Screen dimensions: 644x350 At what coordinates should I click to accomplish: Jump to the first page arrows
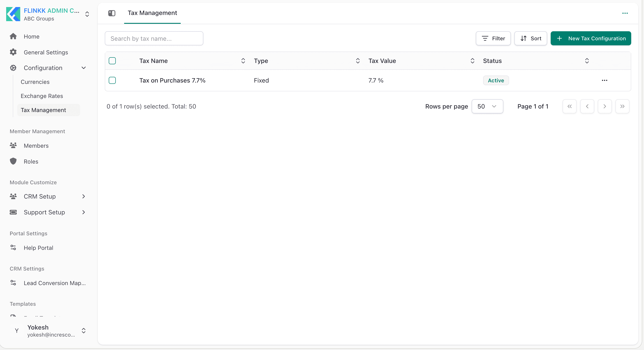pyautogui.click(x=570, y=106)
